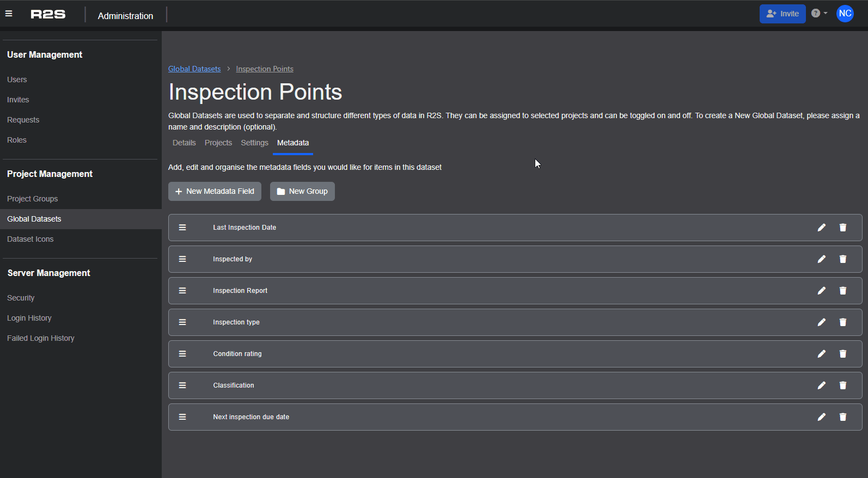Screen dimensions: 868x478
Task: Click the New Metadata Field button
Action: tap(215, 191)
